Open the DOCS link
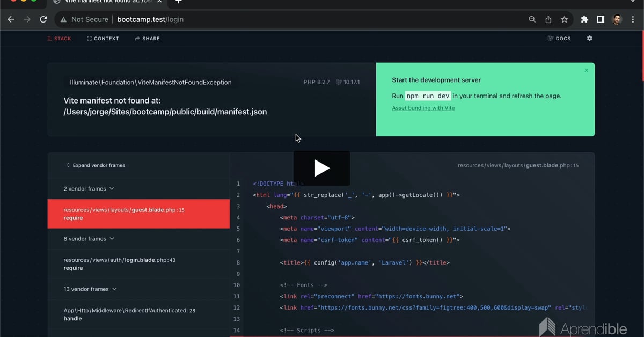The height and width of the screenshot is (337, 644). 559,39
